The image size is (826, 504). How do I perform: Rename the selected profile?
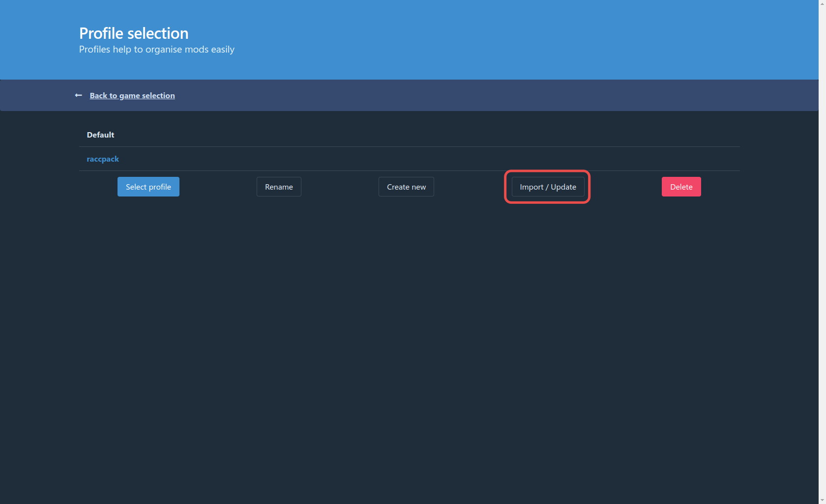pos(279,187)
